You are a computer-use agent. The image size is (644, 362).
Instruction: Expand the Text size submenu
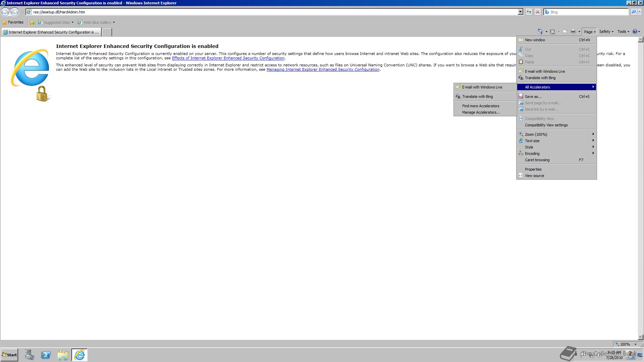point(557,141)
